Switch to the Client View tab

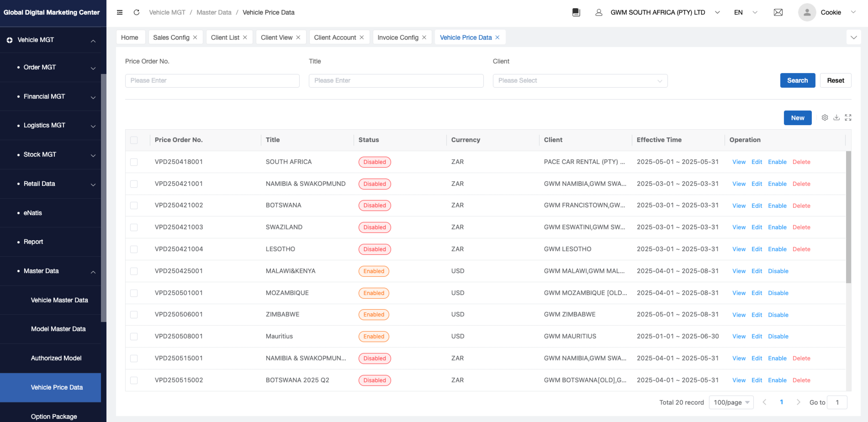276,37
